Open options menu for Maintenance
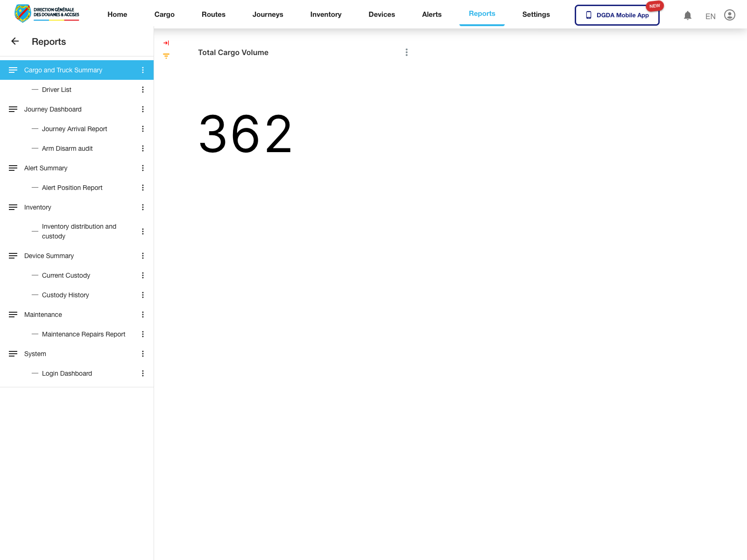Screen dimensions: 747x560 tap(143, 315)
